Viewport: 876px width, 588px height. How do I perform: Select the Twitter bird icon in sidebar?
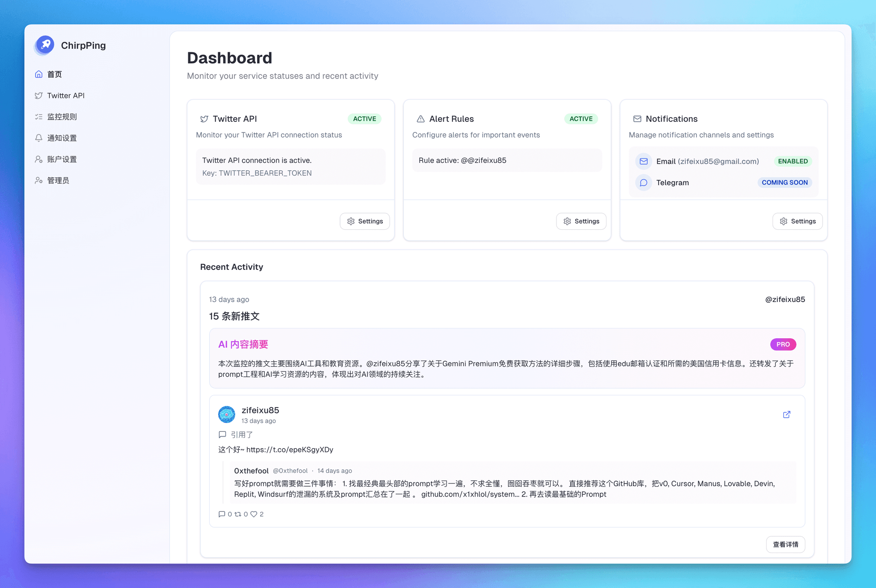[x=39, y=95]
